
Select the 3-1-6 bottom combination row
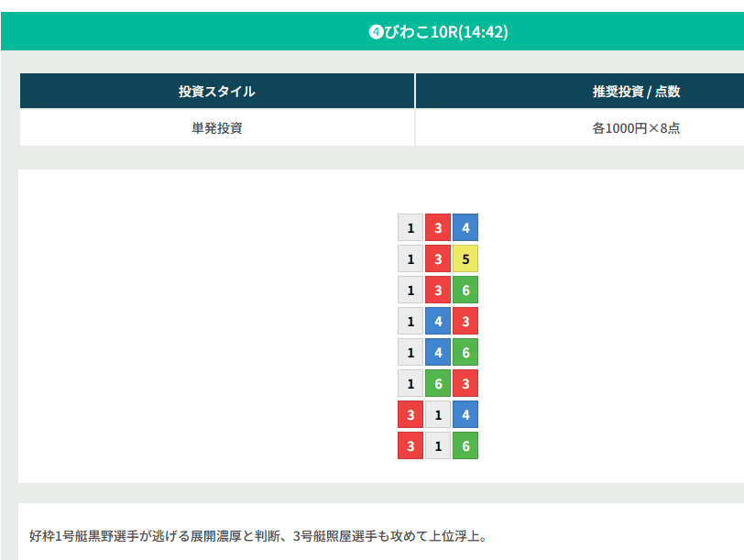pyautogui.click(x=438, y=445)
